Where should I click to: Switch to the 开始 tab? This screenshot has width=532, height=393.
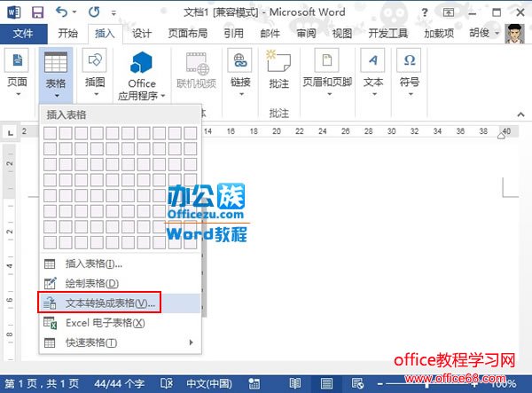click(x=67, y=33)
